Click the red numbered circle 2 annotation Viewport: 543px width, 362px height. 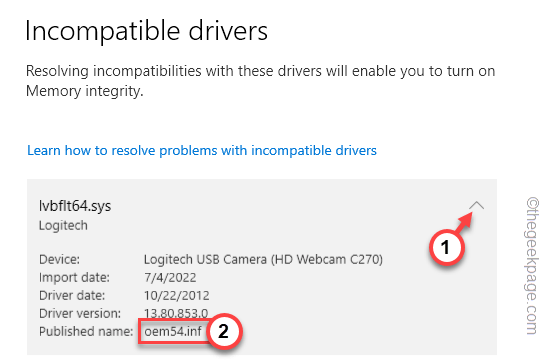coord(224,331)
